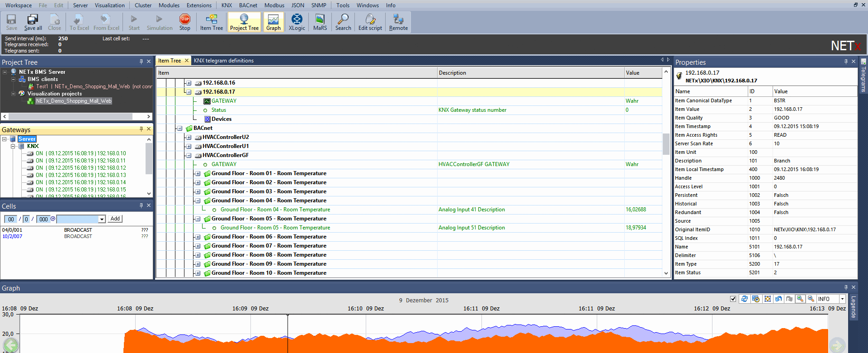The width and height of the screenshot is (868, 353).
Task: Expand Ground Floor - Room 01 node
Action: 198,173
